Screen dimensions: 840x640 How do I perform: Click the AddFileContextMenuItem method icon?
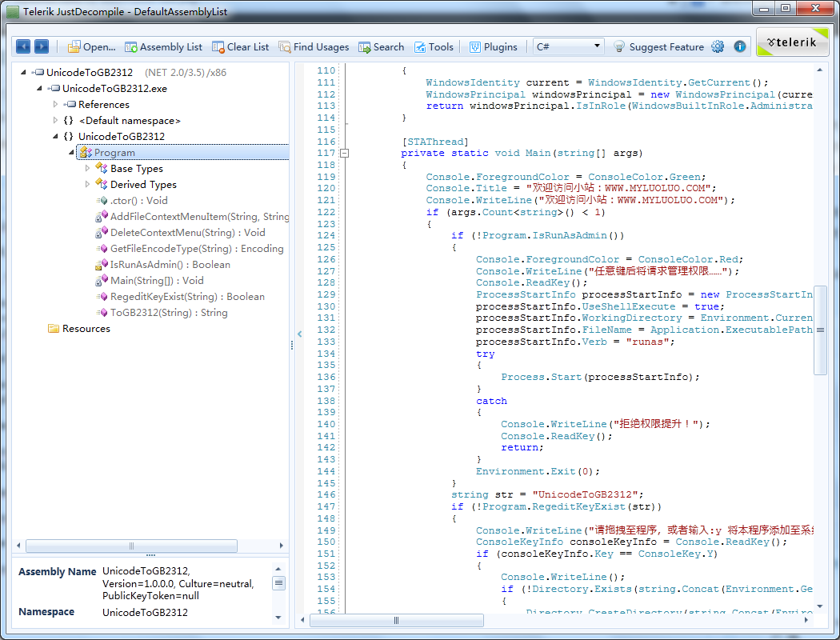(102, 216)
